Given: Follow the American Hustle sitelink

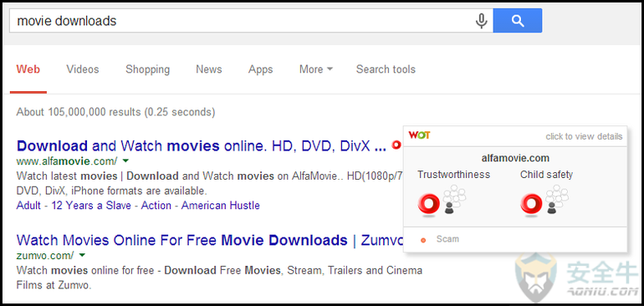Looking at the screenshot, I should tap(221, 205).
